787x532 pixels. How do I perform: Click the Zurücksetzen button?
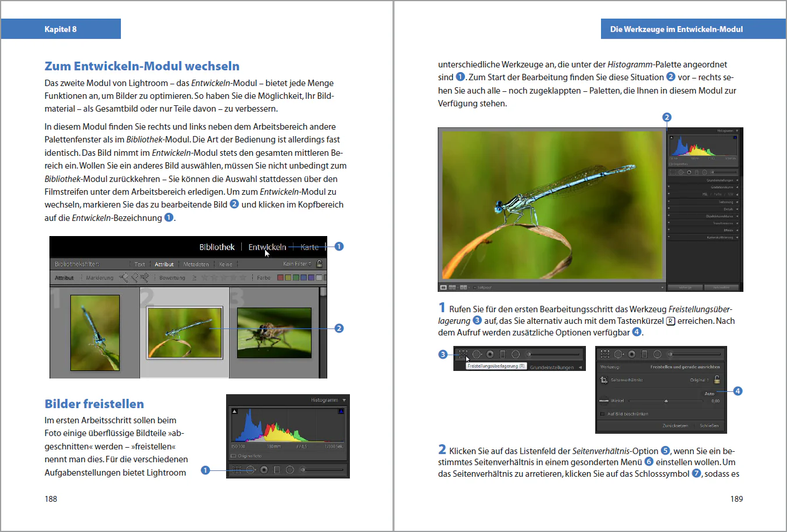pyautogui.click(x=675, y=426)
